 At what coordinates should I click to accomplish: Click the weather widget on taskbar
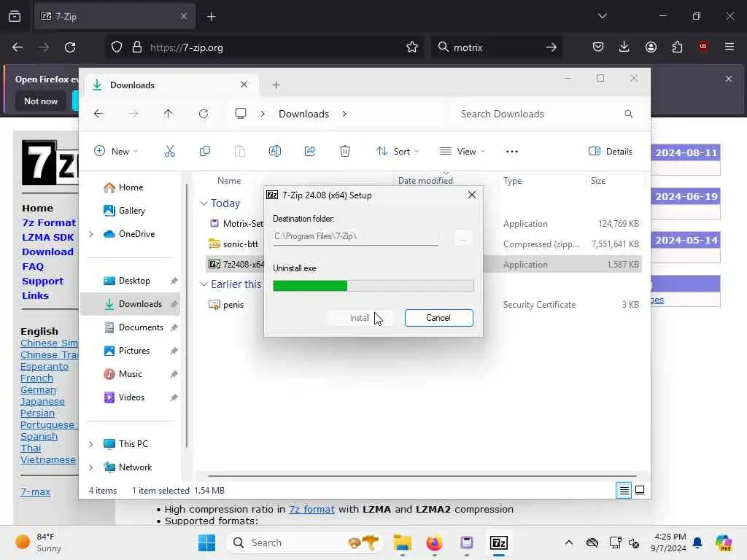(38, 542)
